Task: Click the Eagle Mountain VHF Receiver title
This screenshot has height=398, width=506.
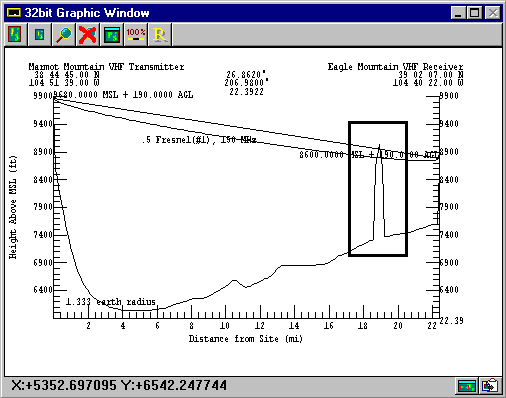Action: pyautogui.click(x=395, y=67)
